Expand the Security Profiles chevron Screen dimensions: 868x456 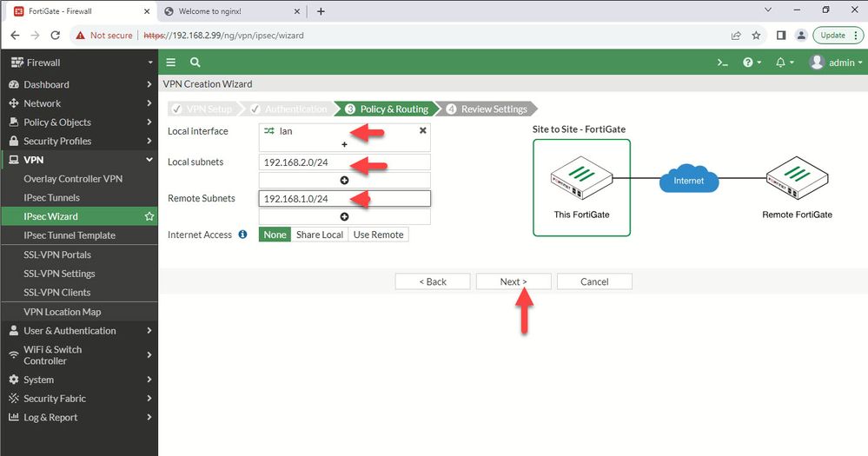(149, 141)
